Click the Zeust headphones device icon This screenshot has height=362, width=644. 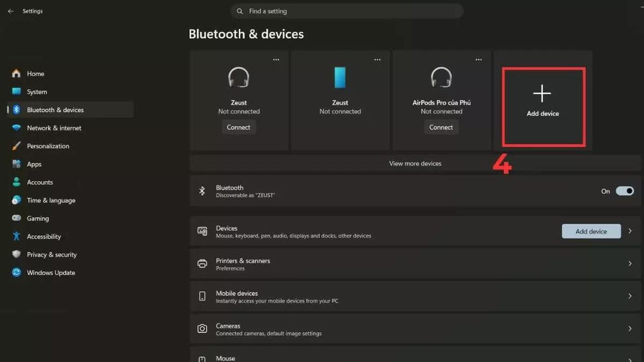tap(239, 78)
